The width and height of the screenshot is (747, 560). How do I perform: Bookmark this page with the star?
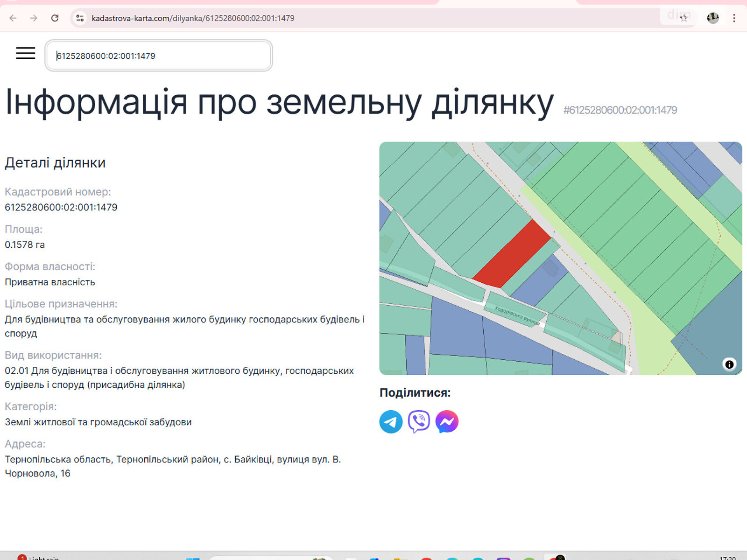tap(684, 18)
